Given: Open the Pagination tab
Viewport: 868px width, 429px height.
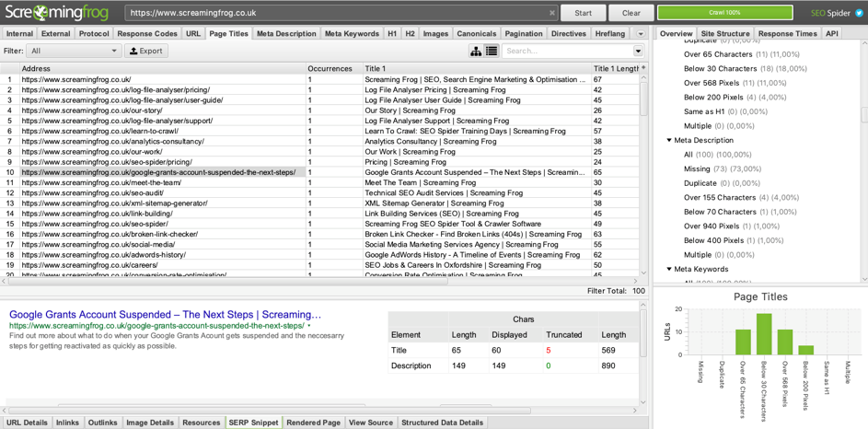Looking at the screenshot, I should pos(524,34).
